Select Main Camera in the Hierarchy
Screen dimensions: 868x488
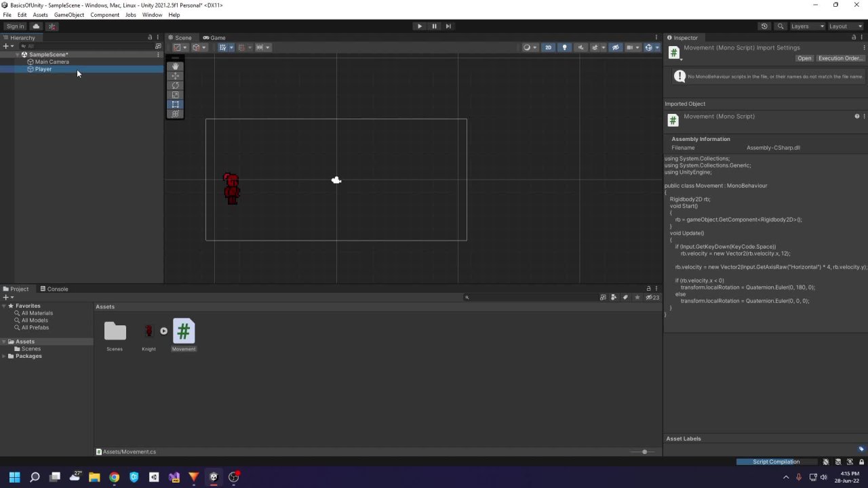point(52,62)
